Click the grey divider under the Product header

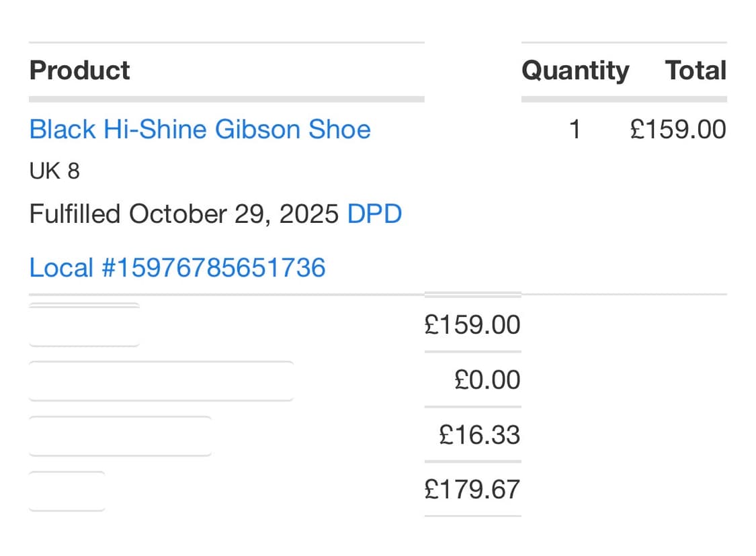coord(226,99)
